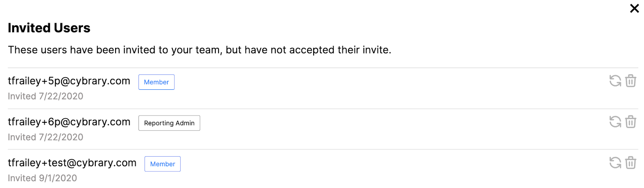Click Member badge for tfrailey+5p

[x=156, y=82]
